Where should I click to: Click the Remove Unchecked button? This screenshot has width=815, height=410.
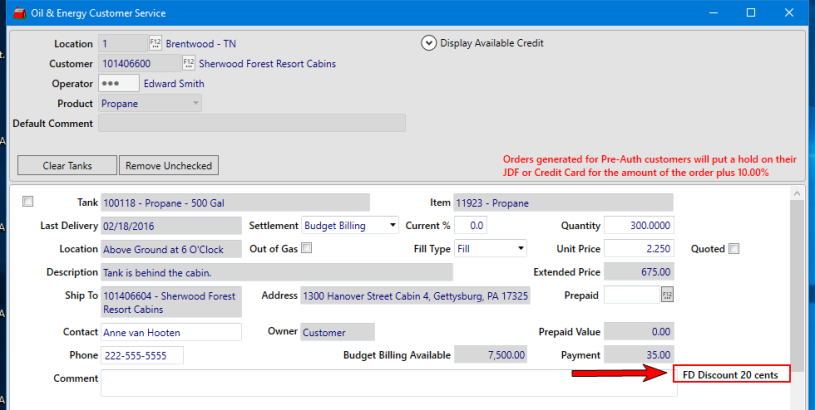[x=167, y=166]
